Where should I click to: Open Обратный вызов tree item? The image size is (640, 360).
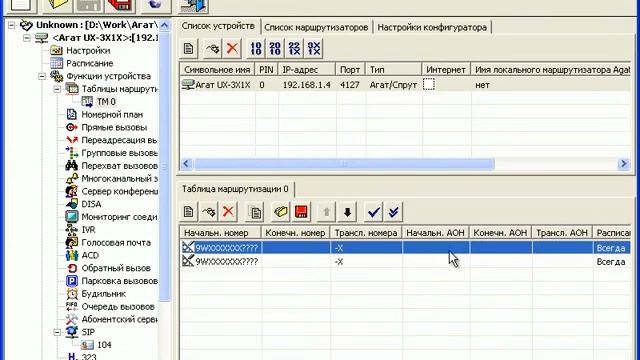[x=116, y=268]
